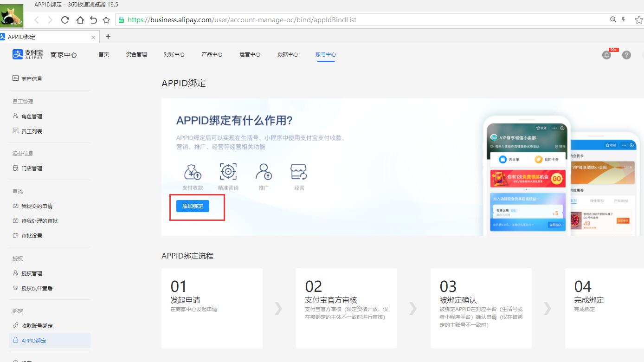Click the APPID绑定有什么作用? heading
The image size is (644, 362).
(x=234, y=121)
